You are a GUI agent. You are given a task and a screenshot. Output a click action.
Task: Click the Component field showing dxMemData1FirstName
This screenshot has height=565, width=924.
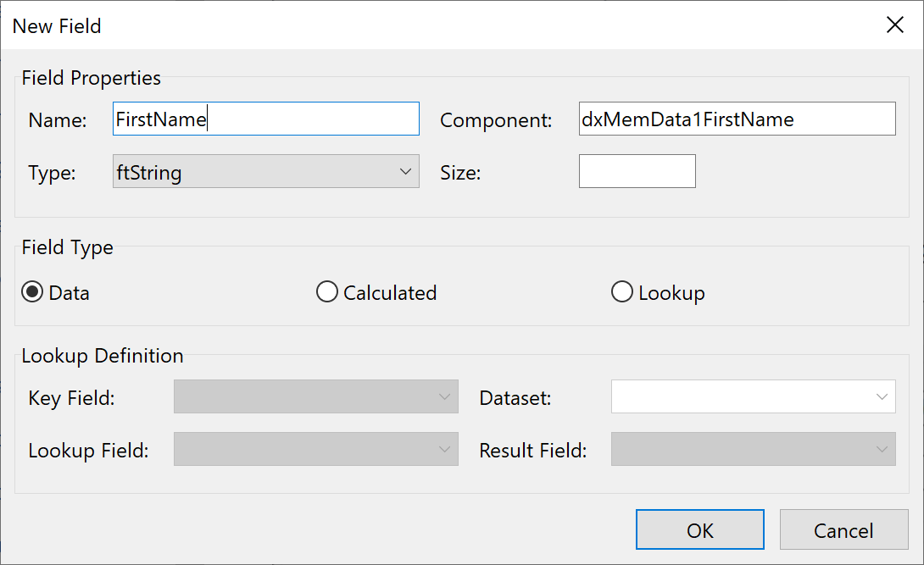(x=737, y=119)
